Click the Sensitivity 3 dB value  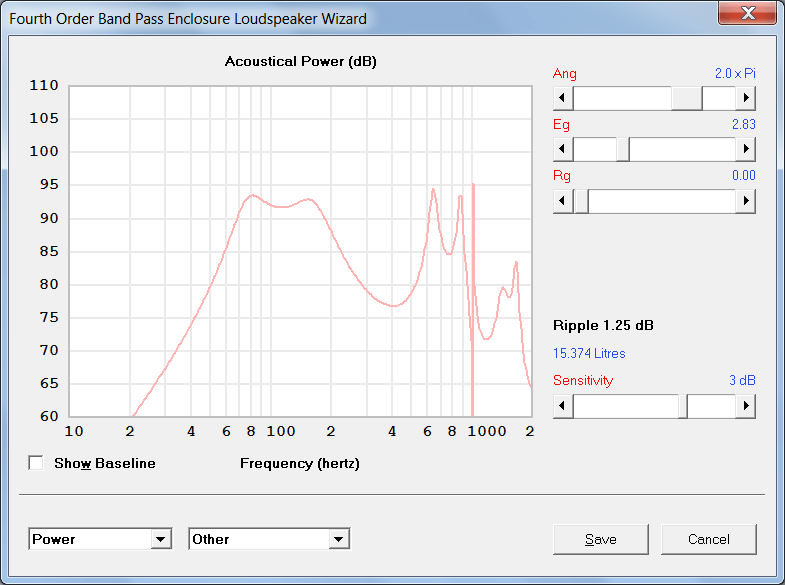coord(742,380)
